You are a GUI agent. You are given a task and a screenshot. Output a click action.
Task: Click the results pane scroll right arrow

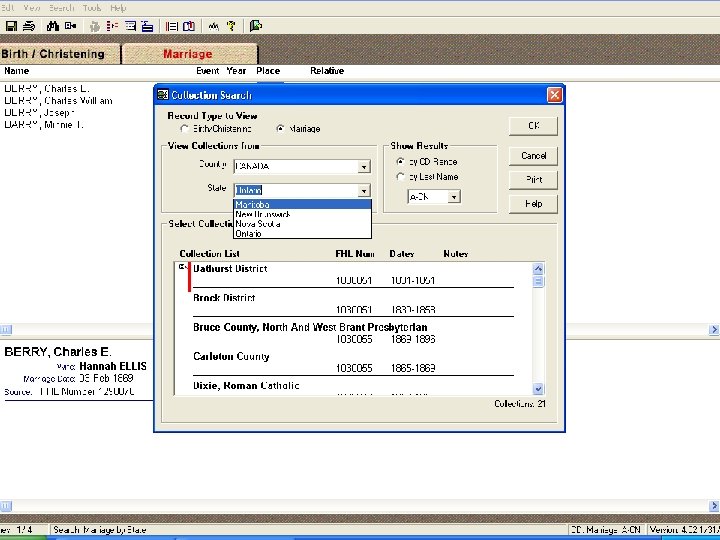(714, 329)
